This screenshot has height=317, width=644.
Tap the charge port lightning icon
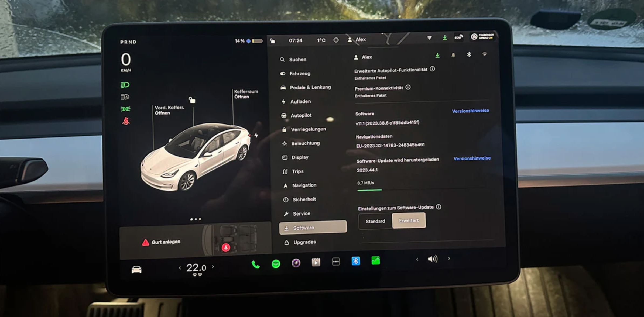(x=256, y=135)
